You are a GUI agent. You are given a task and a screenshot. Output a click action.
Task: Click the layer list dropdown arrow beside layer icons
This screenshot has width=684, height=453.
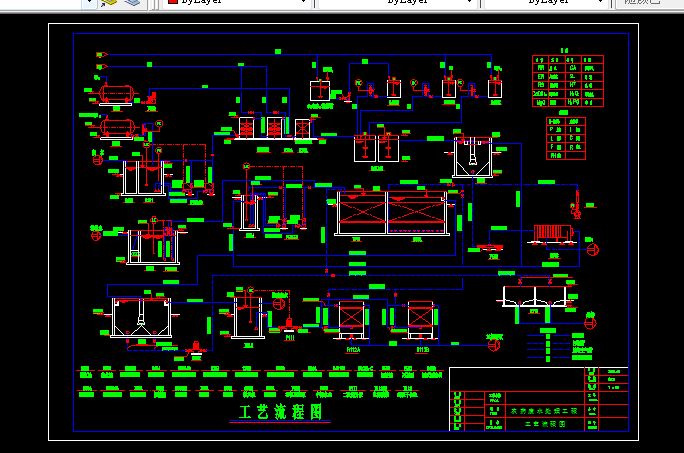point(89,3)
